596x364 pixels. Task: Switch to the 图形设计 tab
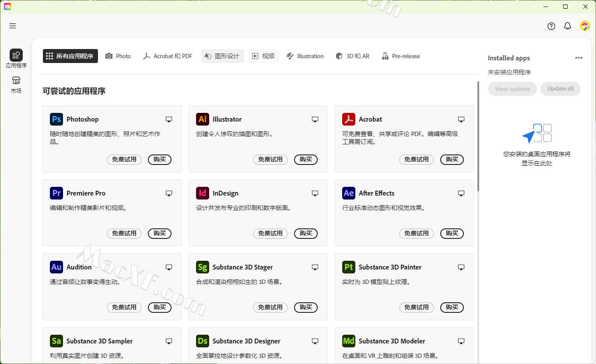223,56
